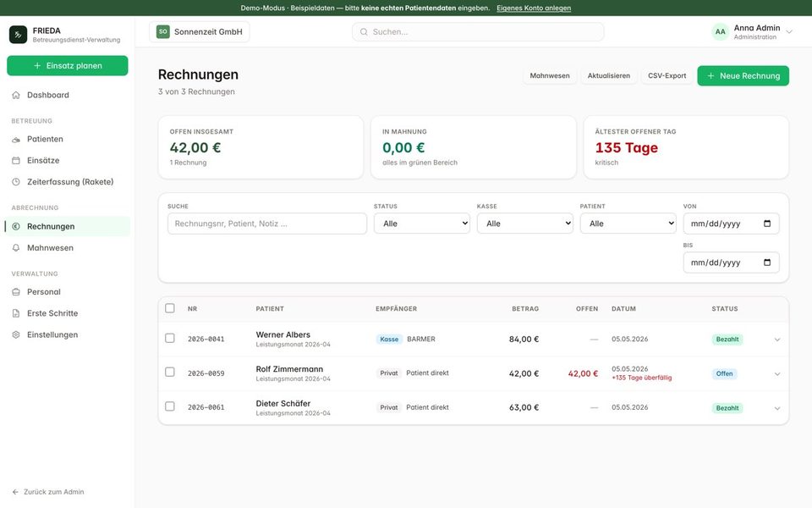Open Einstellungen in the sidebar
812x508 pixels.
[x=68, y=335]
